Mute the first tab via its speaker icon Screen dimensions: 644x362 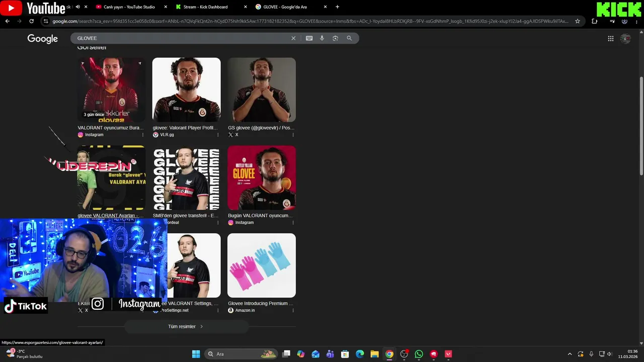77,7
